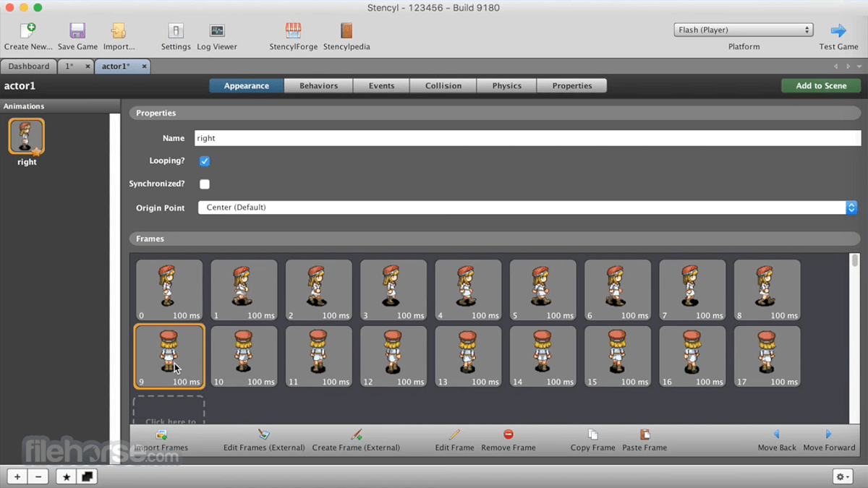Click the Paste Frame icon
Screen dimensions: 868x488
pos(644,435)
